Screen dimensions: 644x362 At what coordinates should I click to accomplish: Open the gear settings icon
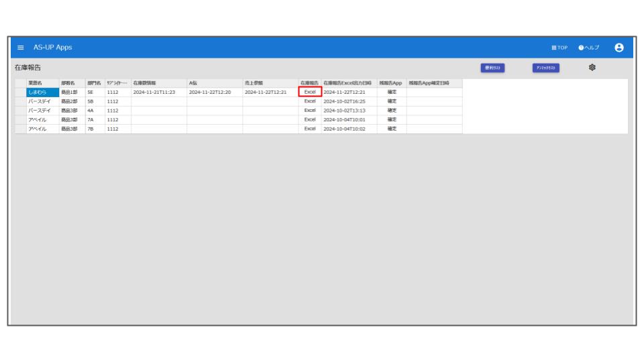coord(592,68)
